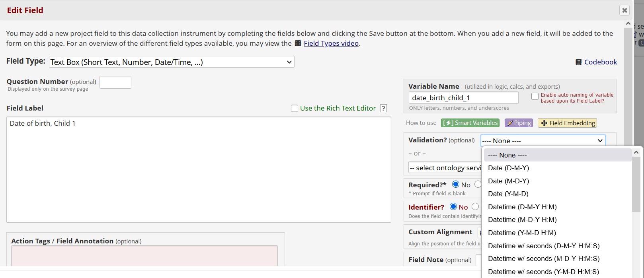Click the film icon beside Field Types video
The image size is (644, 278).
[x=298, y=43]
